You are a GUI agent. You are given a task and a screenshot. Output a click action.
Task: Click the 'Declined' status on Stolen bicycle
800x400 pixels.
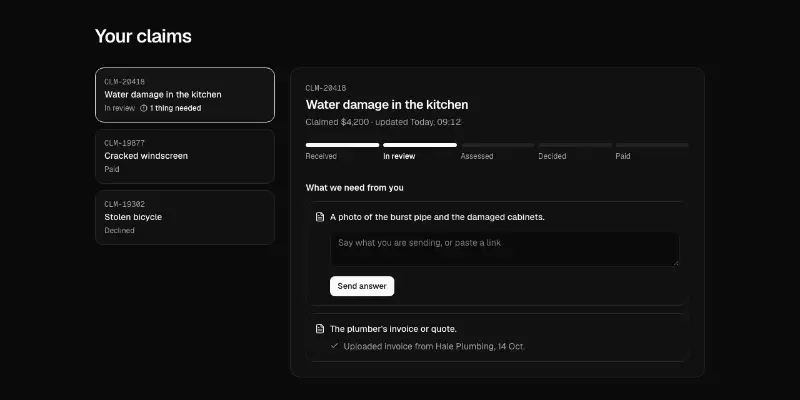click(x=119, y=231)
